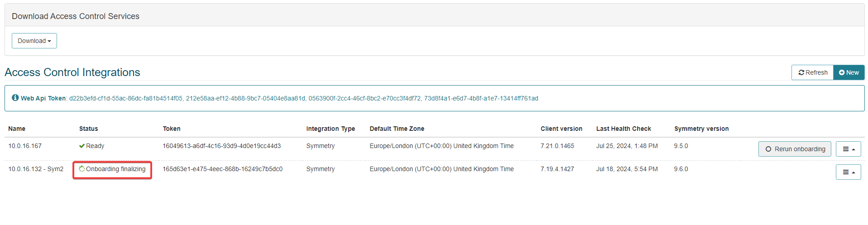Image resolution: width=868 pixels, height=225 pixels.
Task: Open actions menu for 10.0.16.132 - Sym2
Action: click(x=848, y=172)
